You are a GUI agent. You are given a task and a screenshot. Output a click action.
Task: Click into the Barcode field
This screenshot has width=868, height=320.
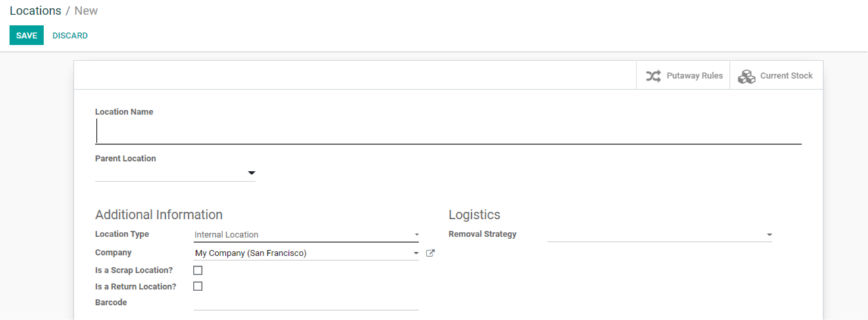click(x=306, y=303)
